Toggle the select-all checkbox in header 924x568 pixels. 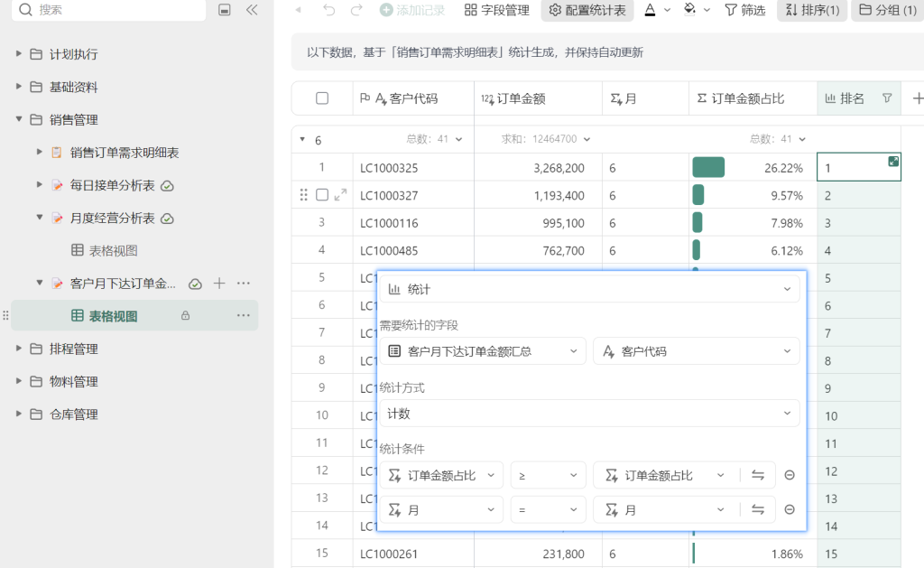pyautogui.click(x=322, y=98)
